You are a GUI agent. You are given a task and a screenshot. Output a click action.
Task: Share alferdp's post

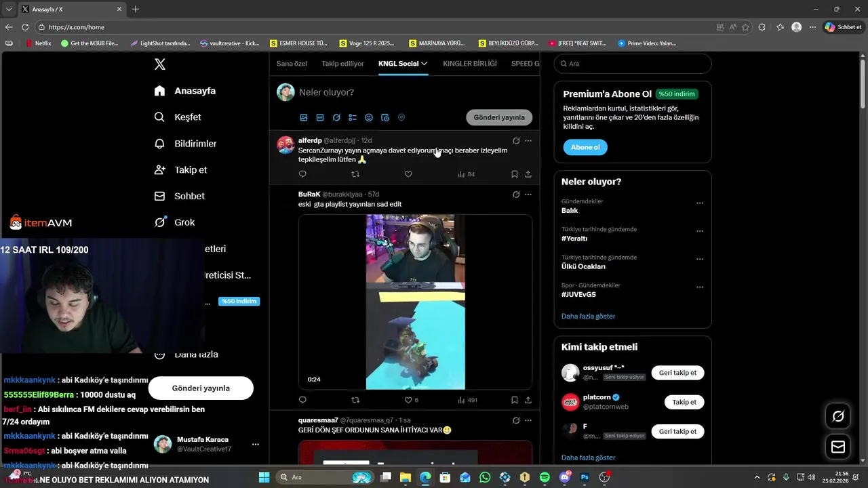pos(528,174)
